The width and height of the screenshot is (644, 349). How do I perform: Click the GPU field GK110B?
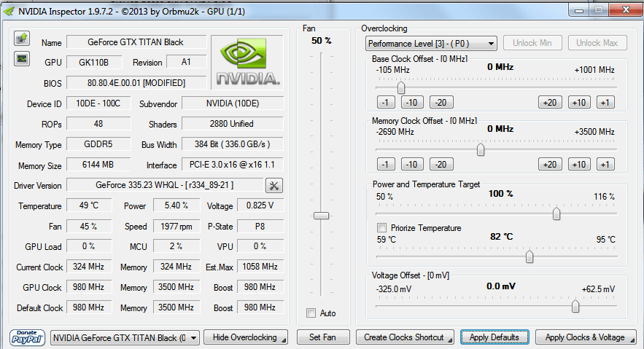94,63
